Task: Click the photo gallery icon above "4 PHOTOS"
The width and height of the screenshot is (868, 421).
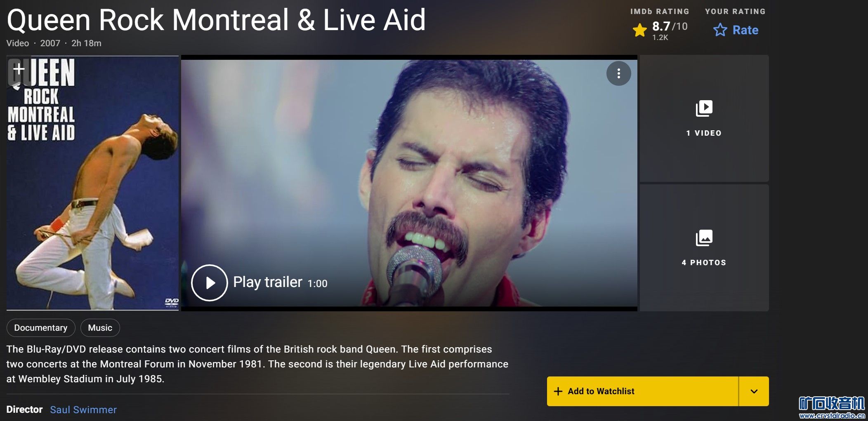Action: point(704,238)
